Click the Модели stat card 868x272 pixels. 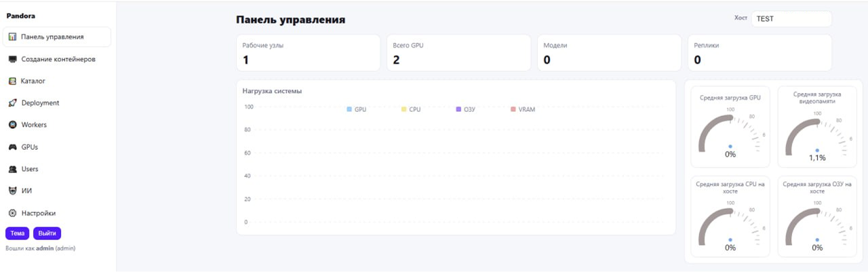[x=609, y=53]
